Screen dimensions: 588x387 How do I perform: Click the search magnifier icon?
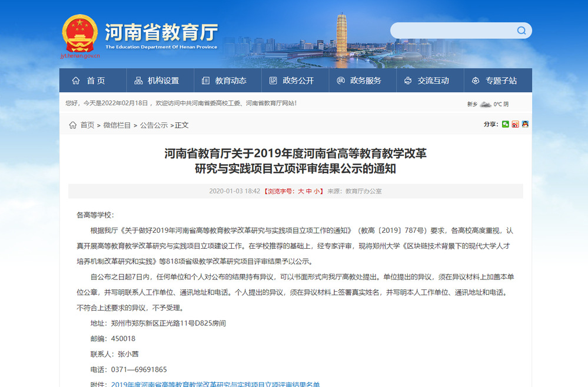point(521,31)
